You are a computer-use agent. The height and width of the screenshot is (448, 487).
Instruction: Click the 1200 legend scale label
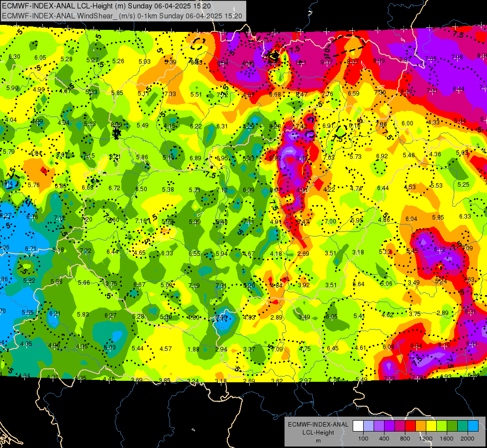coord(426,439)
